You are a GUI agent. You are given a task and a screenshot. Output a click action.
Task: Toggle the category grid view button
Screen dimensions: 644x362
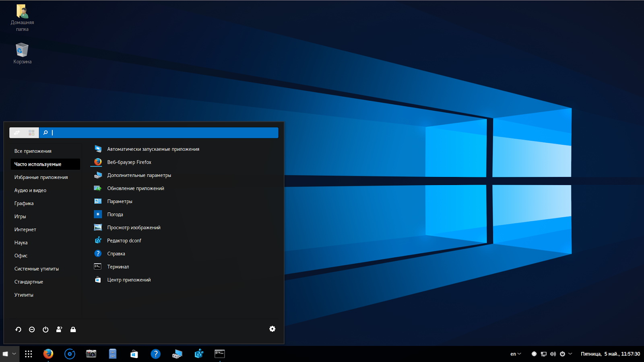[x=31, y=133]
